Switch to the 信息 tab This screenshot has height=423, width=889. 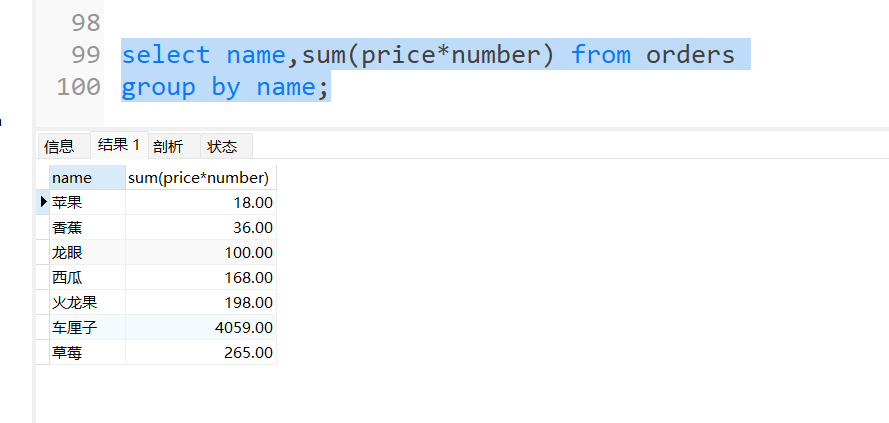point(59,146)
